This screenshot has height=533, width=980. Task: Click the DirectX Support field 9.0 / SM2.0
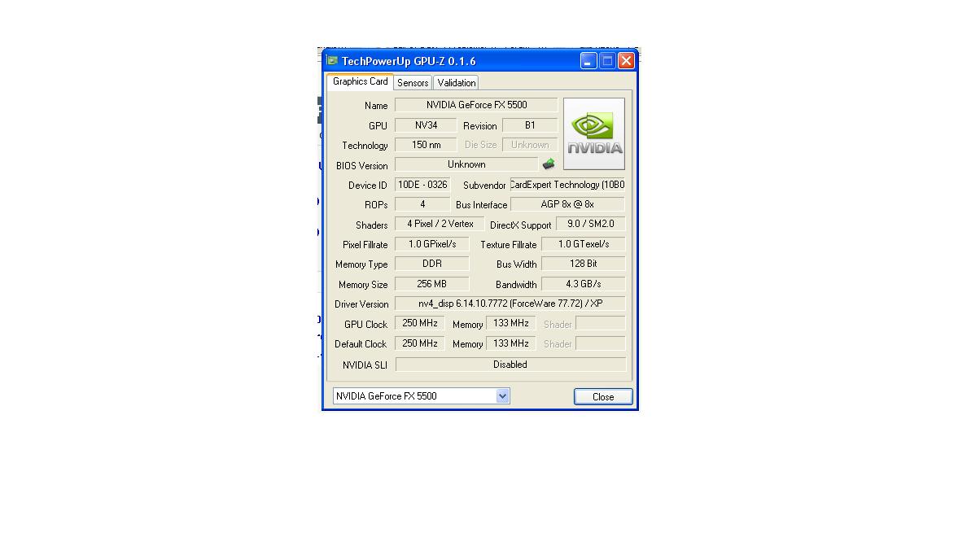[x=591, y=224]
